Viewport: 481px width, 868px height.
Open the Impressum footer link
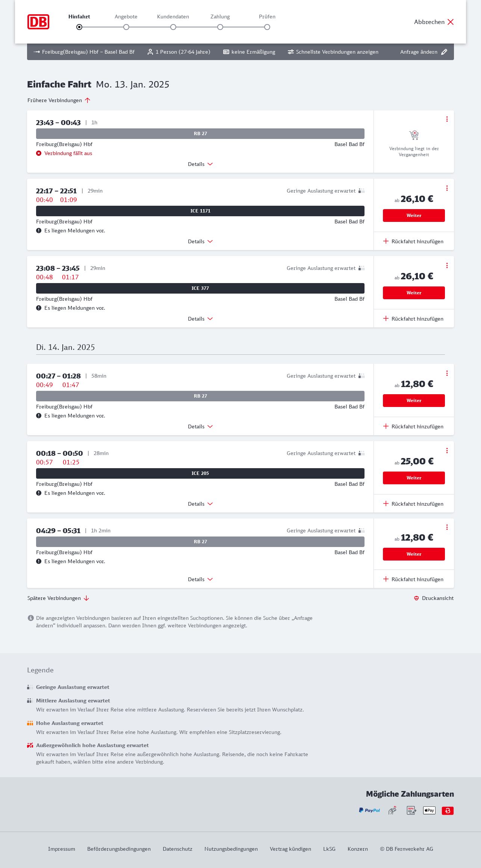point(62,849)
